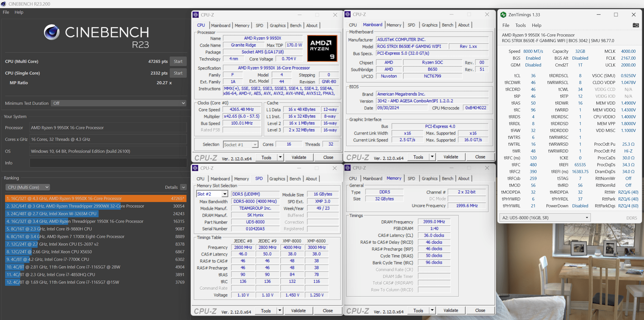Switch to Bench tab in CPU window
Screen dimensions: 644x320
[x=295, y=25]
